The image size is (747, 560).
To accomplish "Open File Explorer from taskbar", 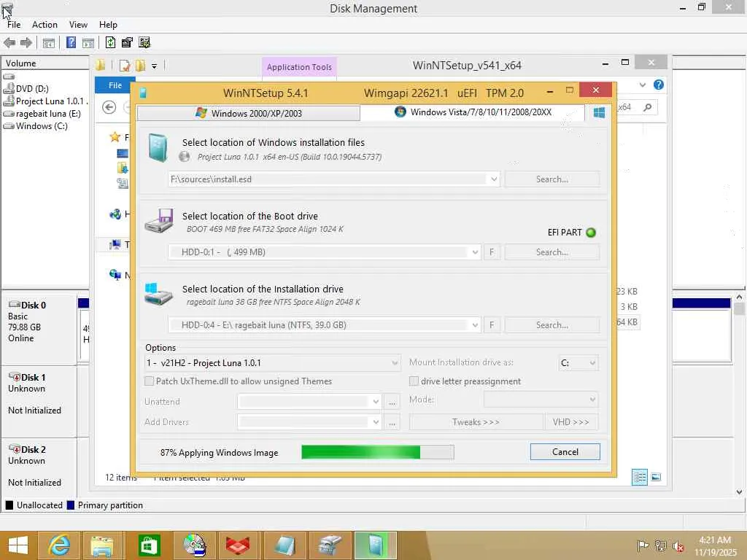I will pos(103,545).
